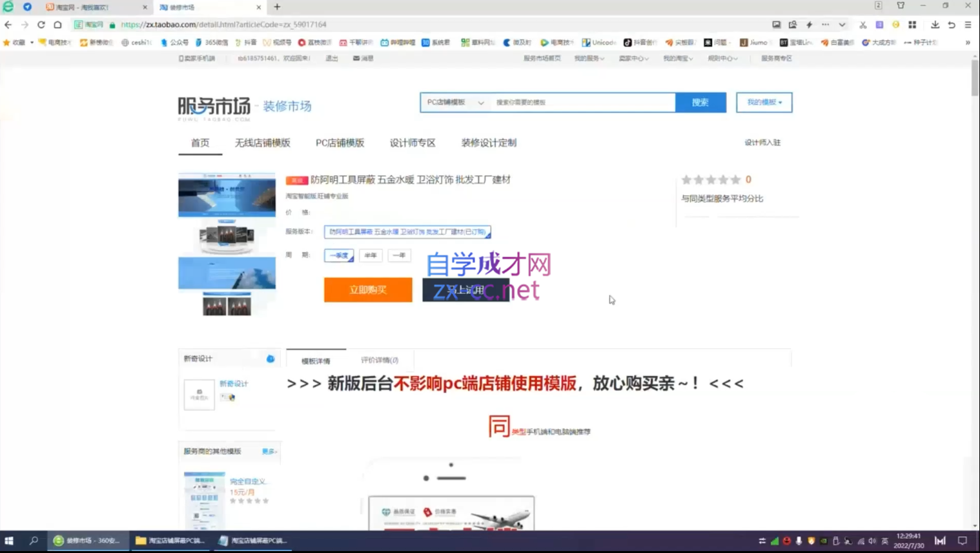Open the three-dots more icon in address bar
This screenshot has width=980, height=553.
825,25
